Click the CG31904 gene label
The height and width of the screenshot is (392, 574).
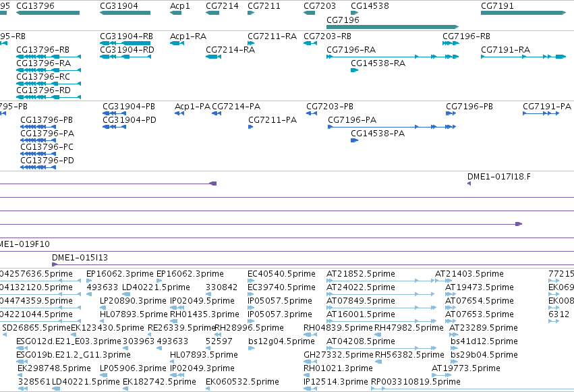point(119,6)
